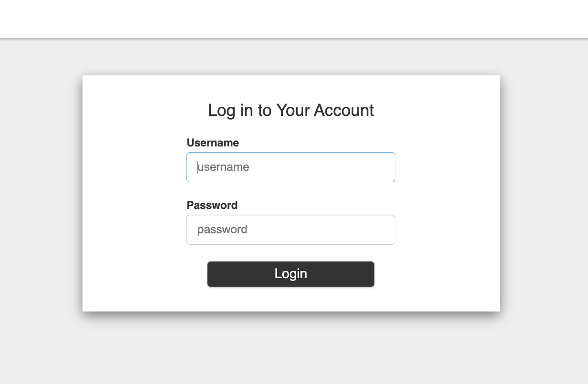This screenshot has height=384, width=588.
Task: Focus the field showing 'password' placeholder
Action: [290, 229]
